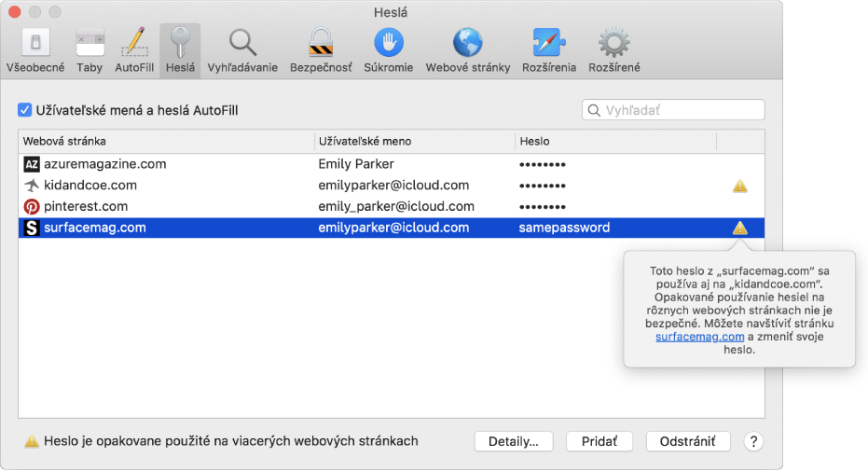Screen dimensions: 868x471
Task: Toggle Užívateľské mená a heslá AutoFill checkbox
Action: pyautogui.click(x=24, y=109)
